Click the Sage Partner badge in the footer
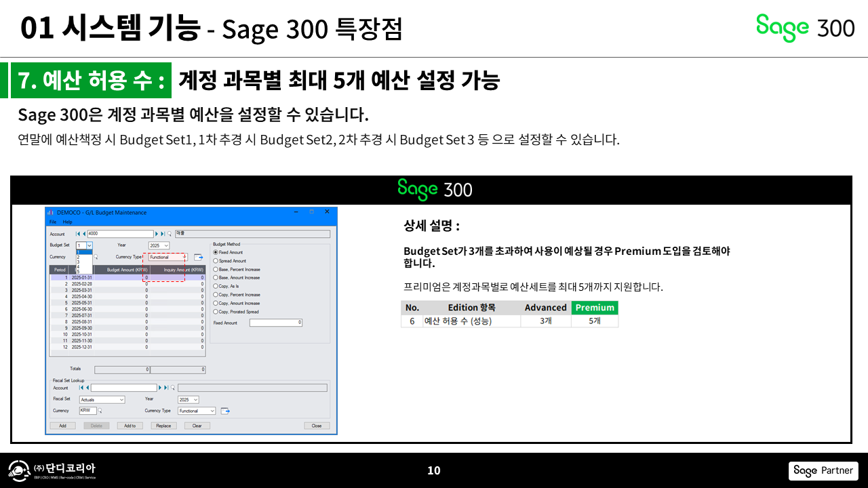868x488 pixels. [823, 470]
